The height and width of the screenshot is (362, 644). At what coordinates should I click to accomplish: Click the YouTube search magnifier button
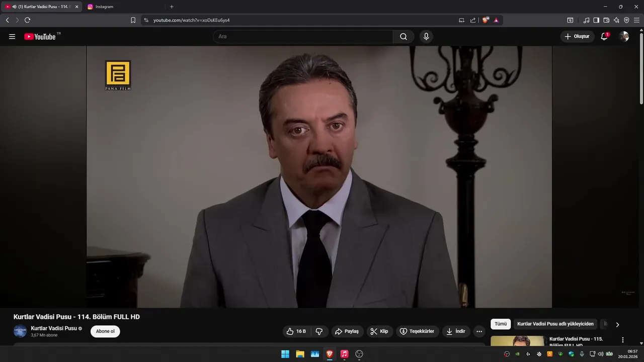coord(404,37)
